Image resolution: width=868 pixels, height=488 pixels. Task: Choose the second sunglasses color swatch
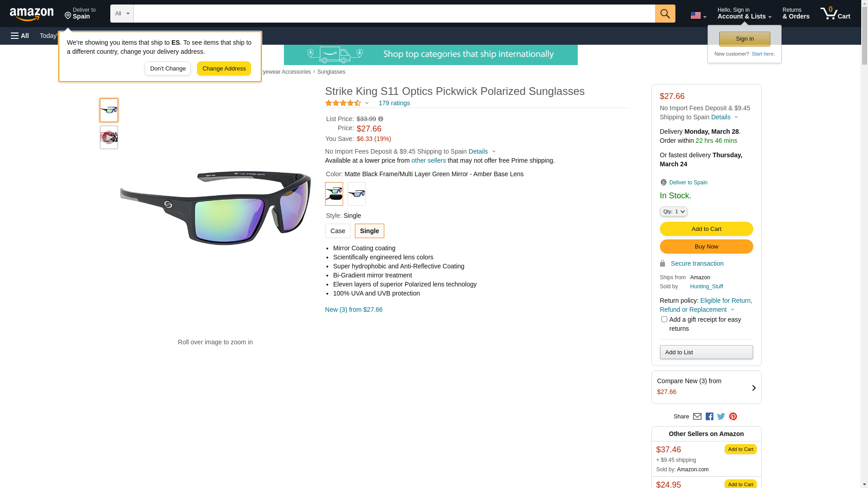pyautogui.click(x=356, y=194)
